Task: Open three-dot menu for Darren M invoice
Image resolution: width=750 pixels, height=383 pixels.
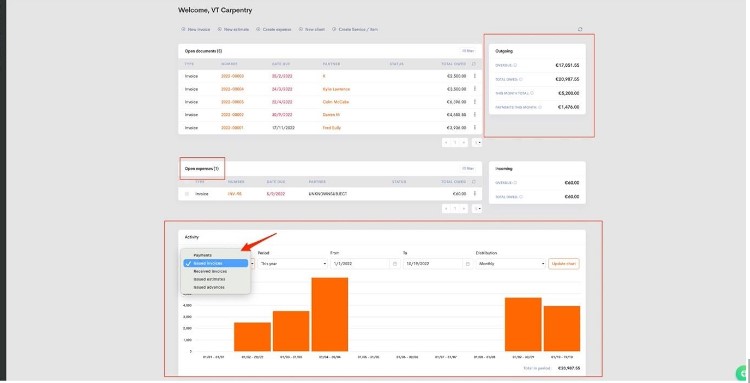Action: [x=474, y=115]
